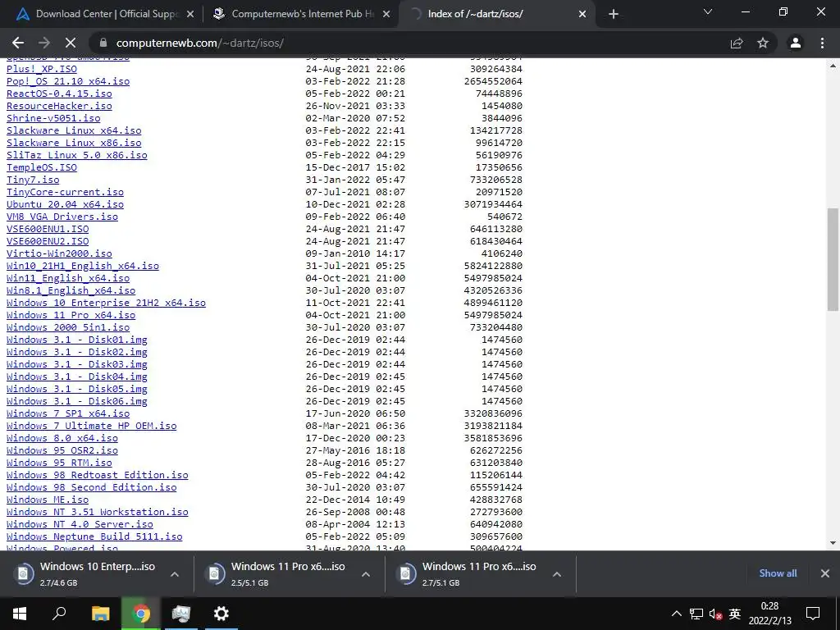The height and width of the screenshot is (630, 840).
Task: Click the muted volume tray icon
Action: pyautogui.click(x=715, y=614)
